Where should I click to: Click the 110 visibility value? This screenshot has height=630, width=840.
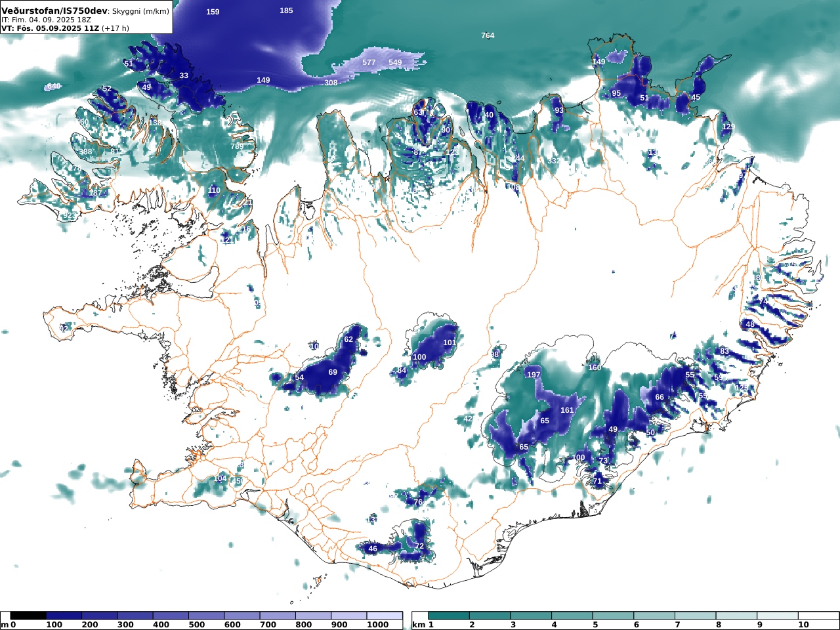[x=214, y=190]
